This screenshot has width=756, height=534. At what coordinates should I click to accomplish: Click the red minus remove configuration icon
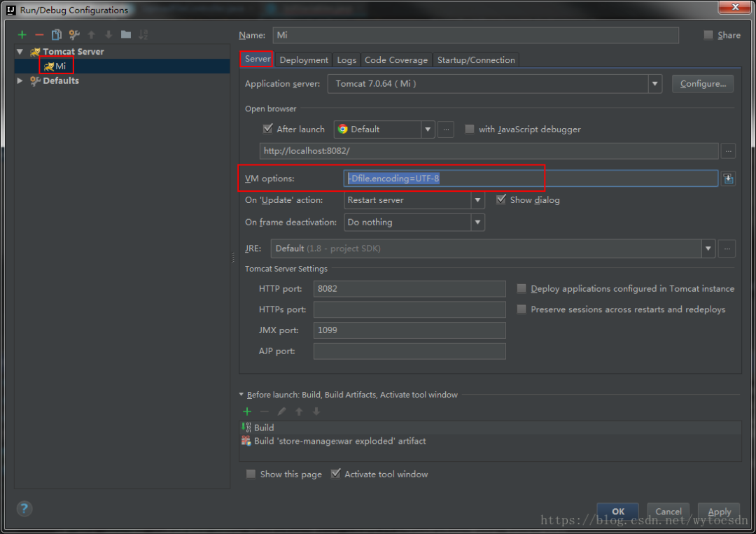(x=39, y=35)
